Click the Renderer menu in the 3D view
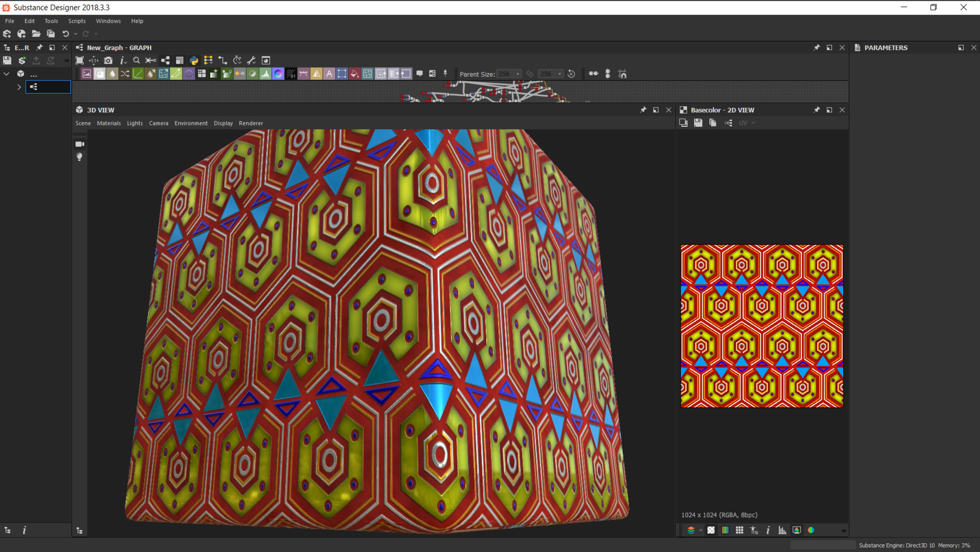Viewport: 980px width, 552px height. pos(251,123)
